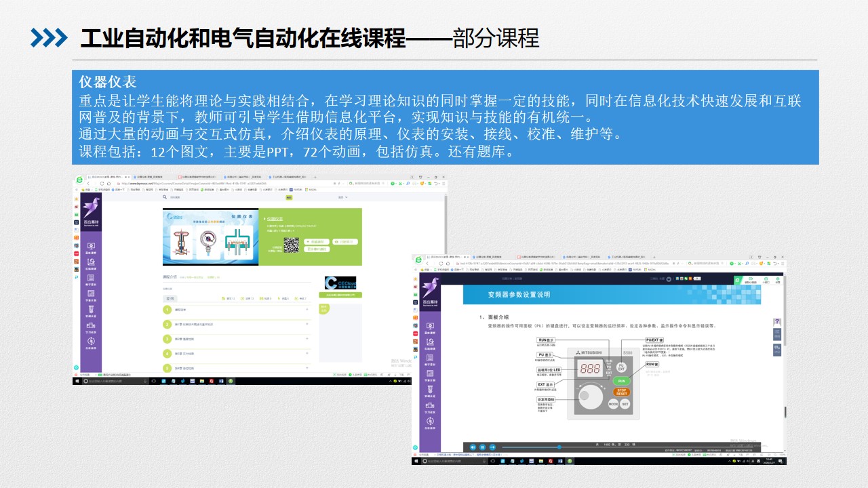Click green button beneath CECloud logo

click(x=340, y=295)
